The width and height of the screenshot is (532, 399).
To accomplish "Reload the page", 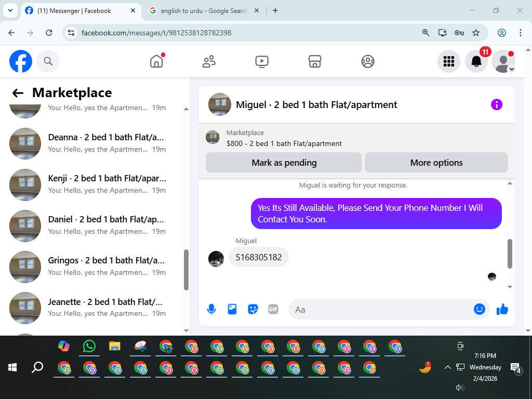I will [49, 33].
